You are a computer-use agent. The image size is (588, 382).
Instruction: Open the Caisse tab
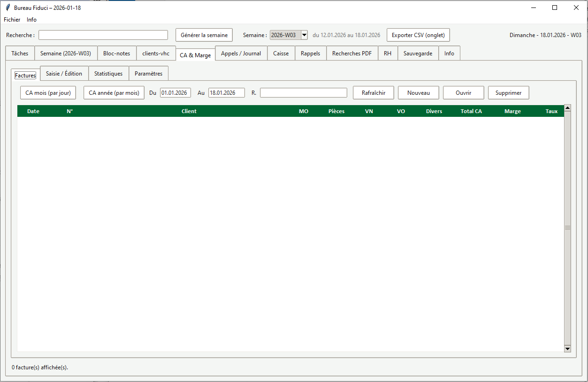[281, 53]
